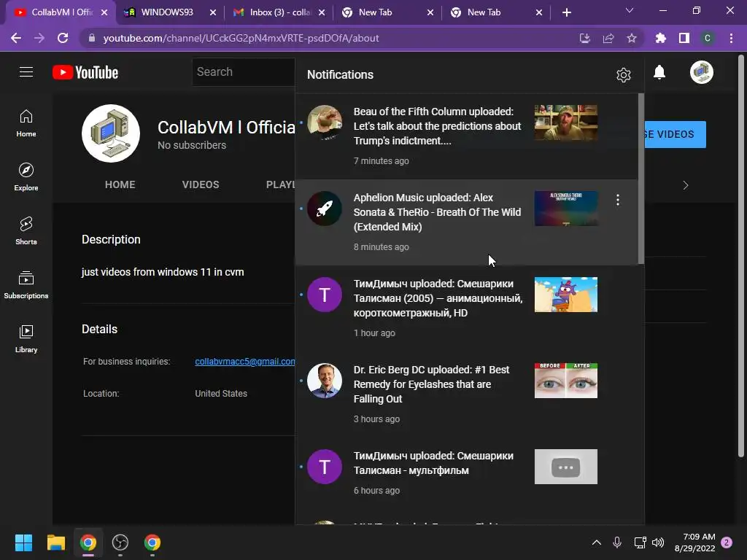Viewport: 747px width, 560px height.
Task: Open the volume control in tray
Action: point(658,542)
